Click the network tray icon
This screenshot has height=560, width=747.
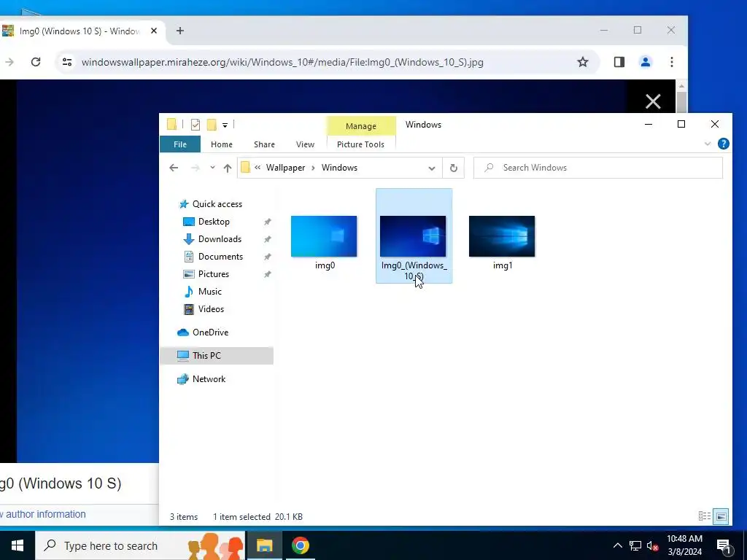point(635,546)
